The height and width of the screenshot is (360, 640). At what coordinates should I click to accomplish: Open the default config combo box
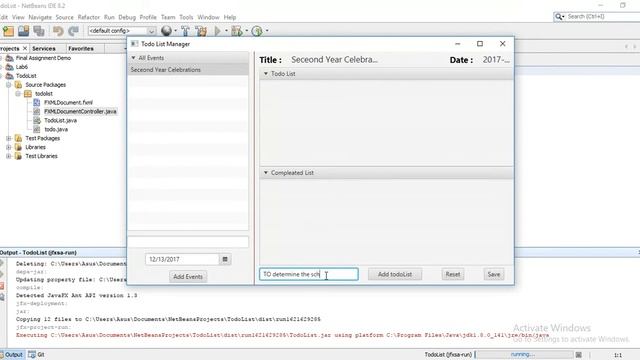pos(122,31)
